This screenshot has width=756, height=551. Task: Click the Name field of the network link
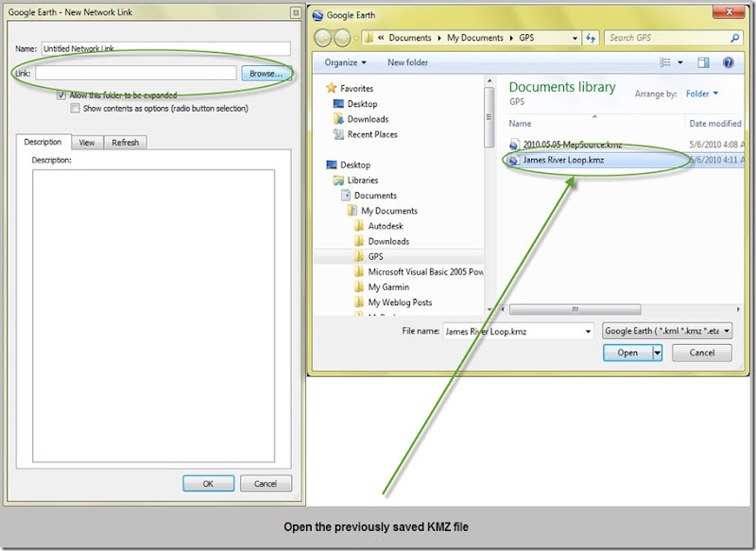(x=166, y=48)
